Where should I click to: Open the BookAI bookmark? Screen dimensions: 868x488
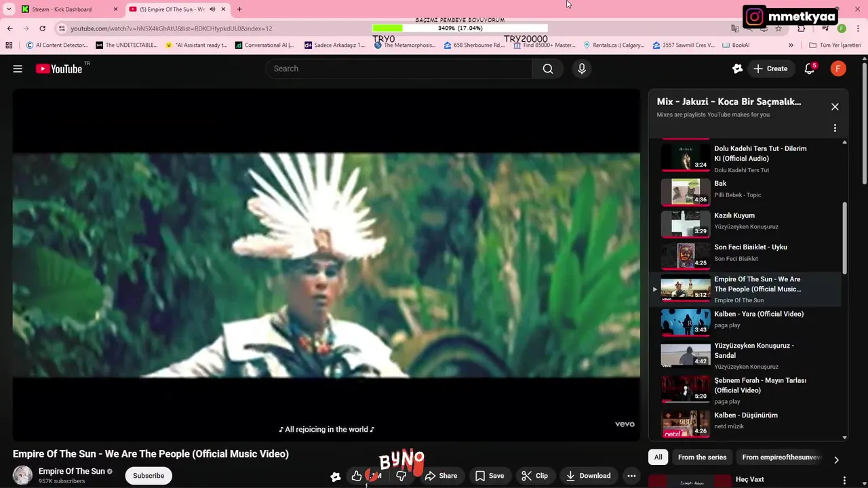(x=735, y=45)
